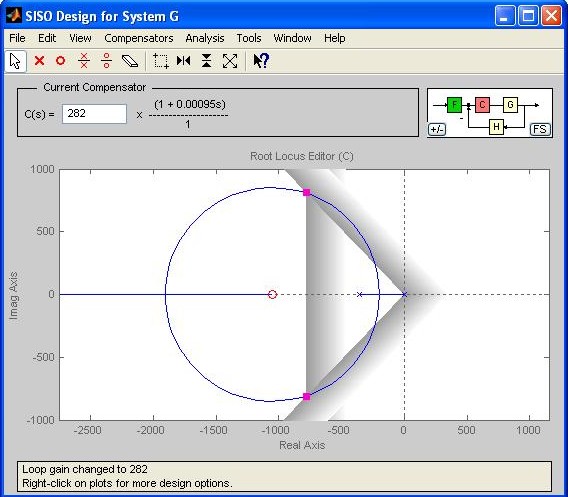The width and height of the screenshot is (568, 497).
Task: Click the red C compensator block
Action: click(482, 105)
